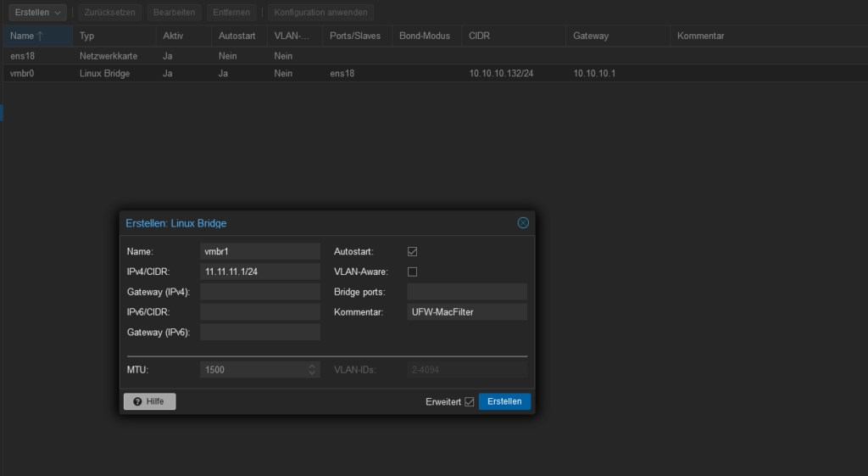Image resolution: width=868 pixels, height=476 pixels.
Task: Click the Gateway (IPv4) field
Action: click(x=259, y=292)
